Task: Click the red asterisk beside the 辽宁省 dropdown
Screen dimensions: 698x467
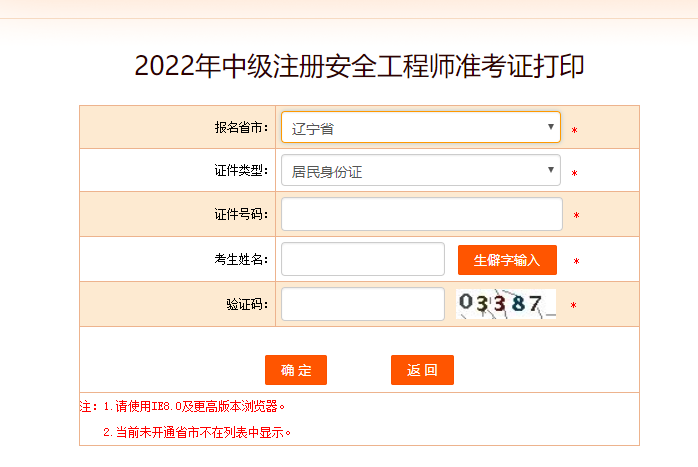Action: [574, 130]
